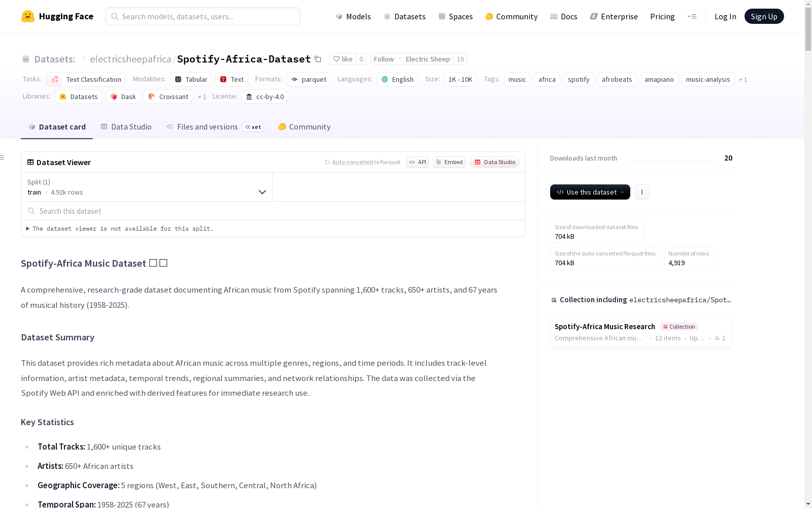Open Community in the top navigation

pyautogui.click(x=512, y=16)
